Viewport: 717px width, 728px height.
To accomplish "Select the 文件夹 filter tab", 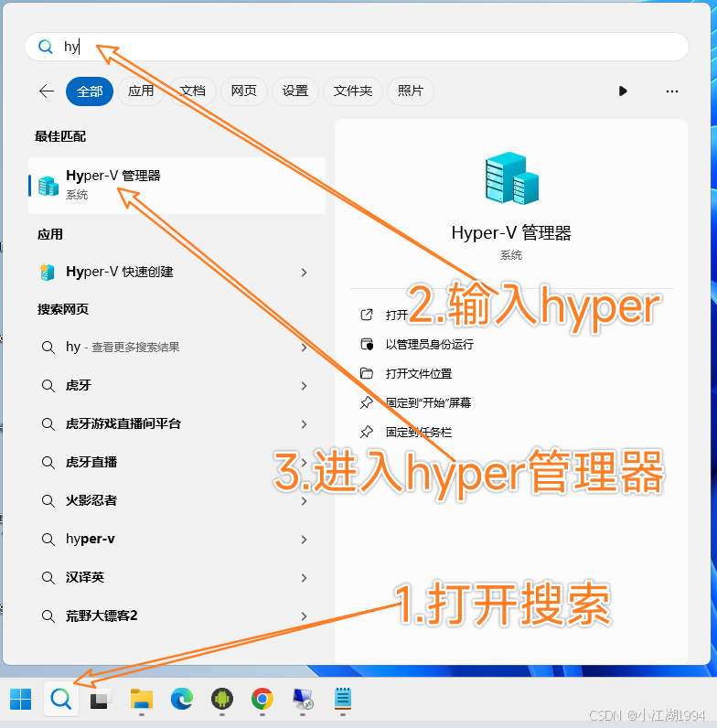I will (x=352, y=91).
